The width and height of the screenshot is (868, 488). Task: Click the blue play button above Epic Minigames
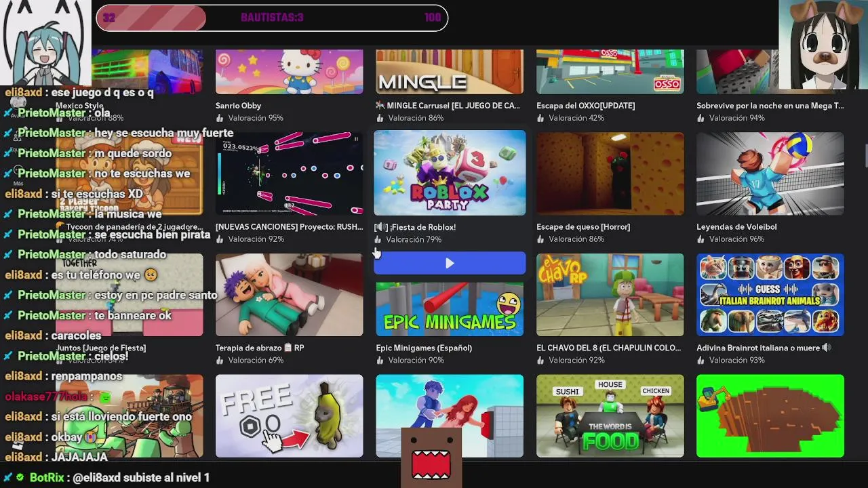(450, 263)
